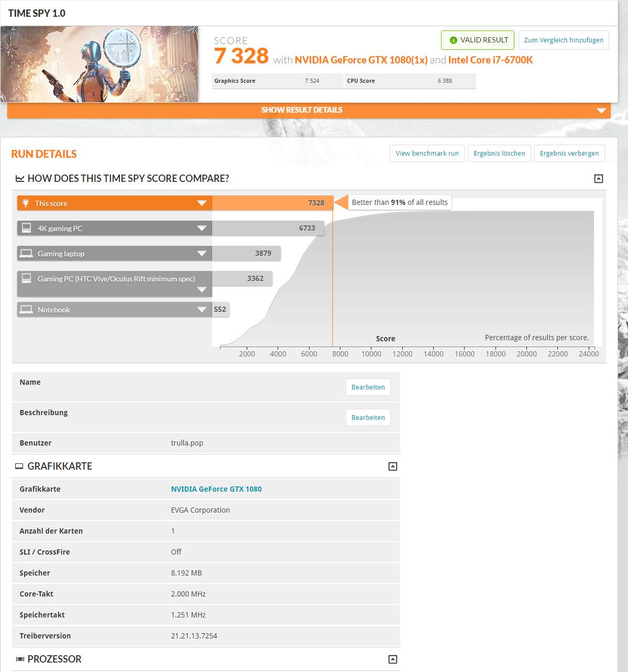This screenshot has height=672, width=628.
Task: Click Zum Vergleich hinzufügen
Action: pyautogui.click(x=564, y=40)
